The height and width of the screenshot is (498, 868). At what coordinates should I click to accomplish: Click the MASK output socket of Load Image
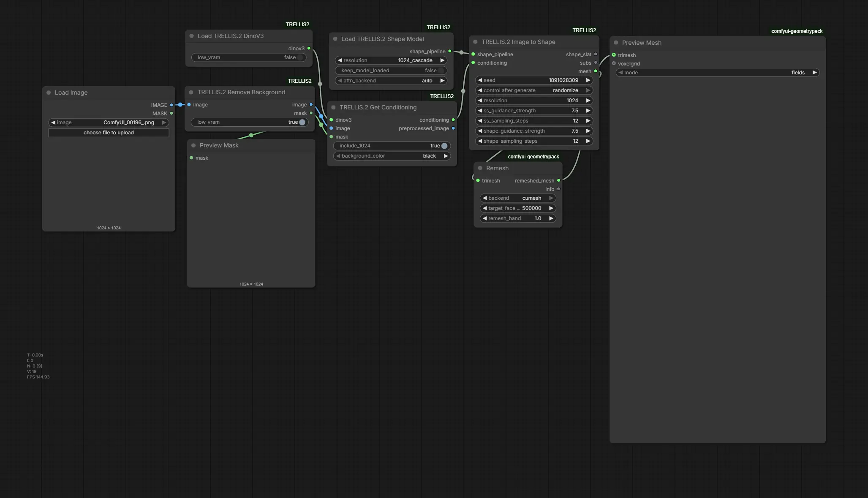[x=171, y=114]
